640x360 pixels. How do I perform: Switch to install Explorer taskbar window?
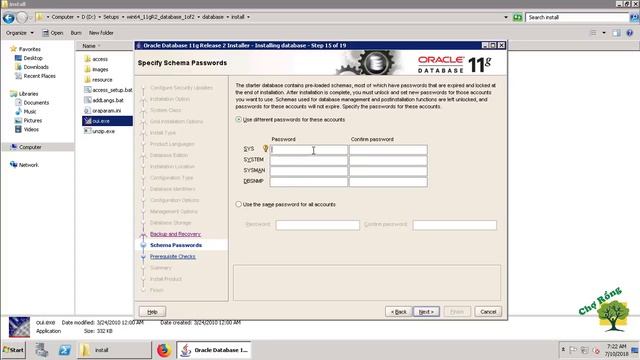click(x=114, y=350)
